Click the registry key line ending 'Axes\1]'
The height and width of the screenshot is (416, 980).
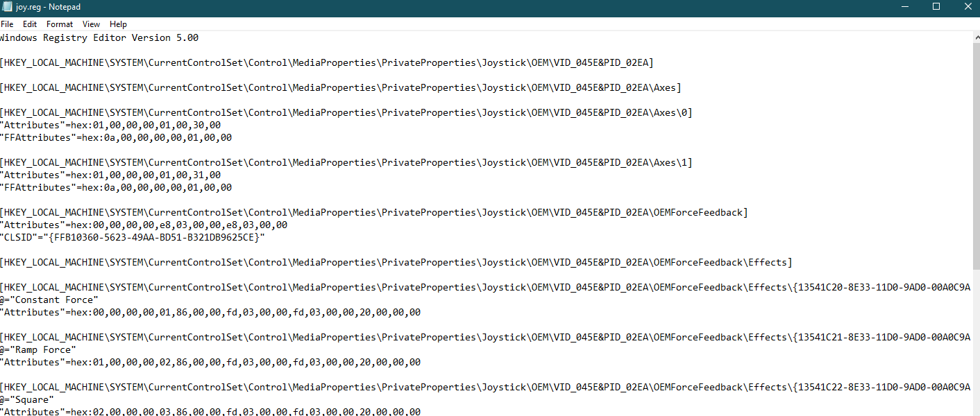[346, 163]
